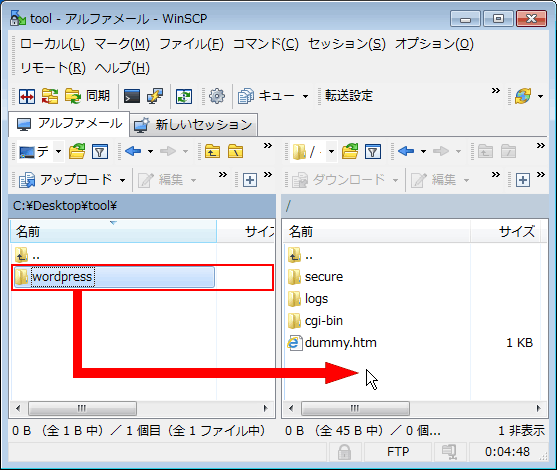The height and width of the screenshot is (470, 557).
Task: Click the status bar network connection icon
Action: (x=450, y=452)
